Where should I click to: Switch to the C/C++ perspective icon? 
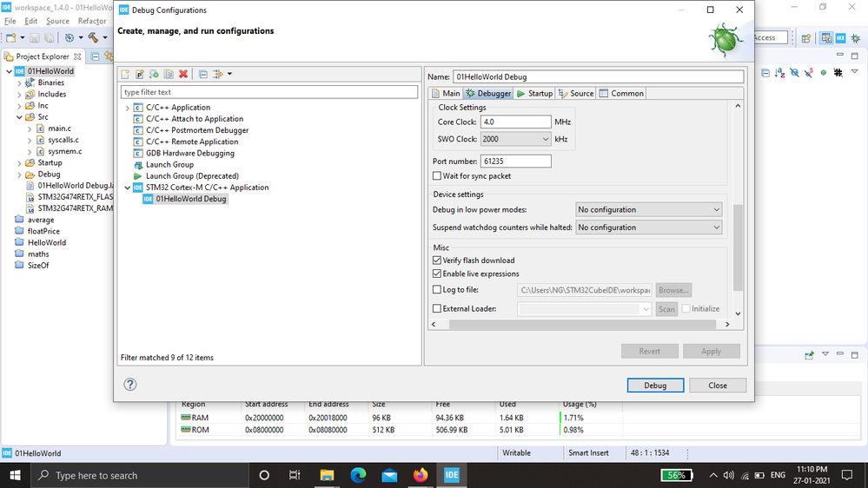pos(826,37)
